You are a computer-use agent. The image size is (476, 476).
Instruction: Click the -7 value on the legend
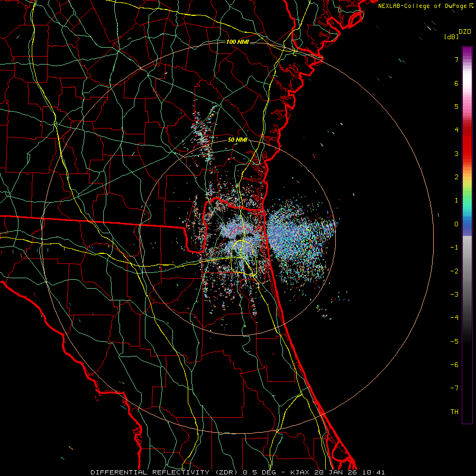[454, 388]
